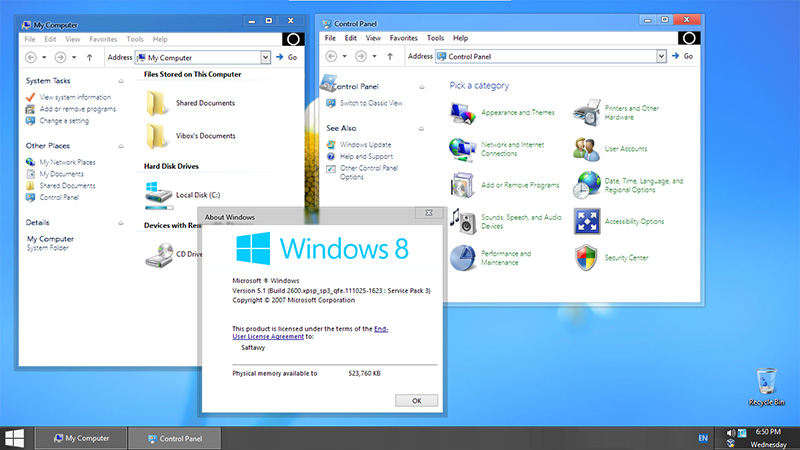
Task: Open User Accounts category icon
Action: [586, 149]
